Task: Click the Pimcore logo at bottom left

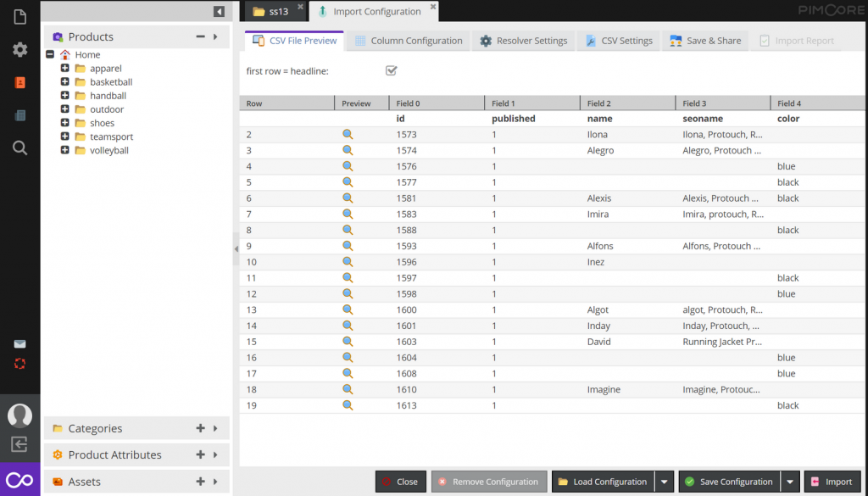Action: [x=19, y=479]
